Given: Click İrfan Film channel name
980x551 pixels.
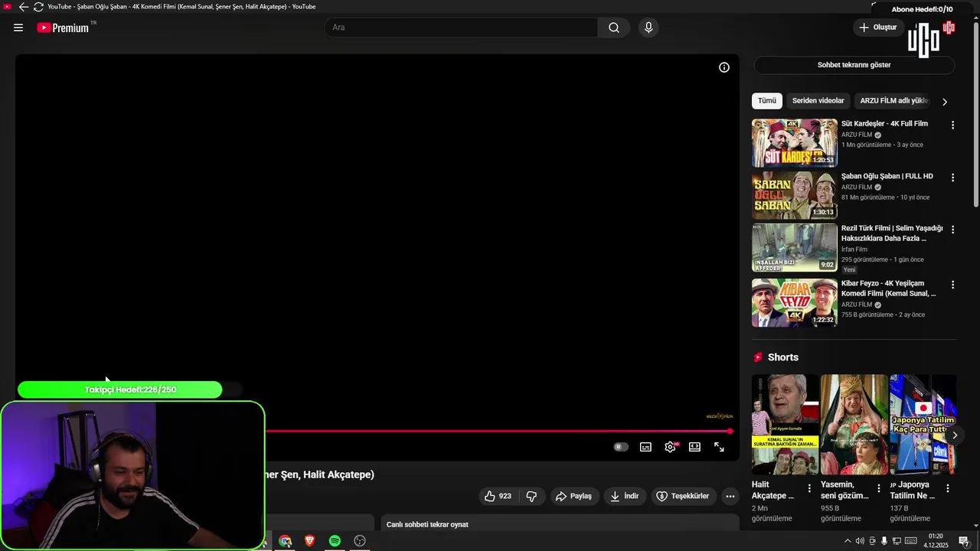Looking at the screenshot, I should click(x=854, y=249).
